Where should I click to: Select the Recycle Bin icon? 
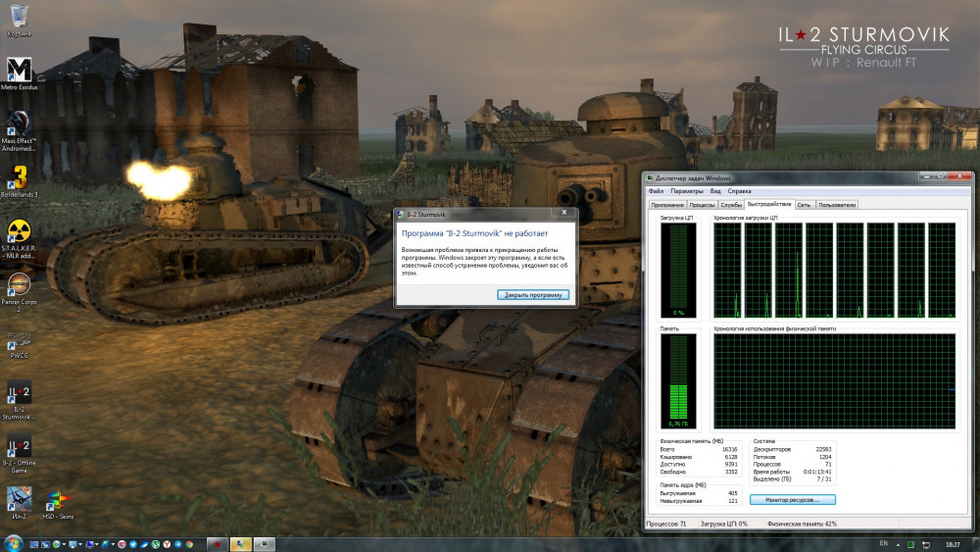coord(19,16)
